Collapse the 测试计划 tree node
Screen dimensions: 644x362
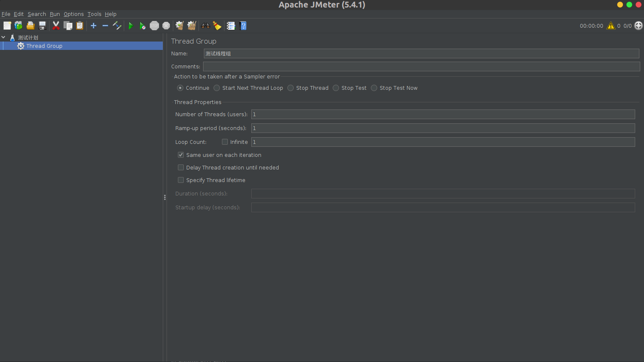(x=3, y=37)
